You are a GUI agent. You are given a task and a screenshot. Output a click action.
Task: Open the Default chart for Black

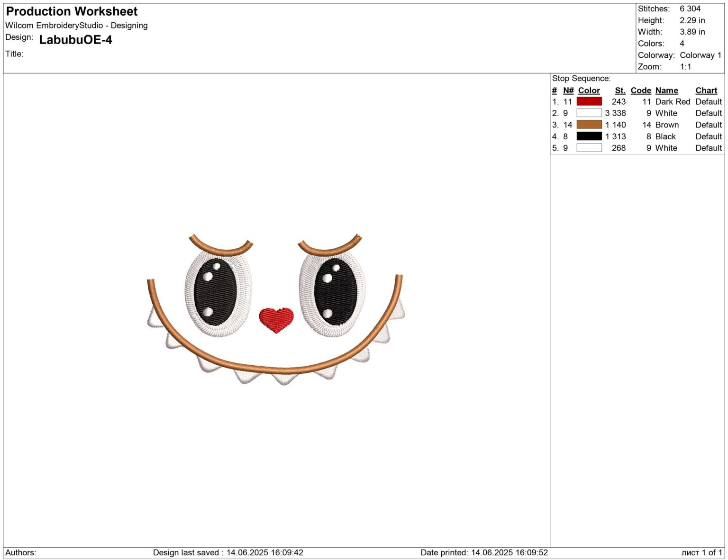pyautogui.click(x=708, y=136)
